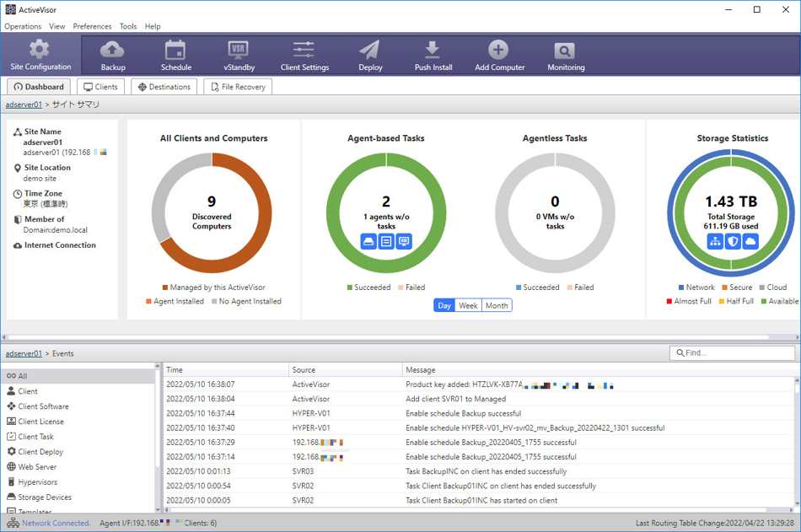The height and width of the screenshot is (532, 801).
Task: Click the Internet Connection item
Action: point(55,245)
